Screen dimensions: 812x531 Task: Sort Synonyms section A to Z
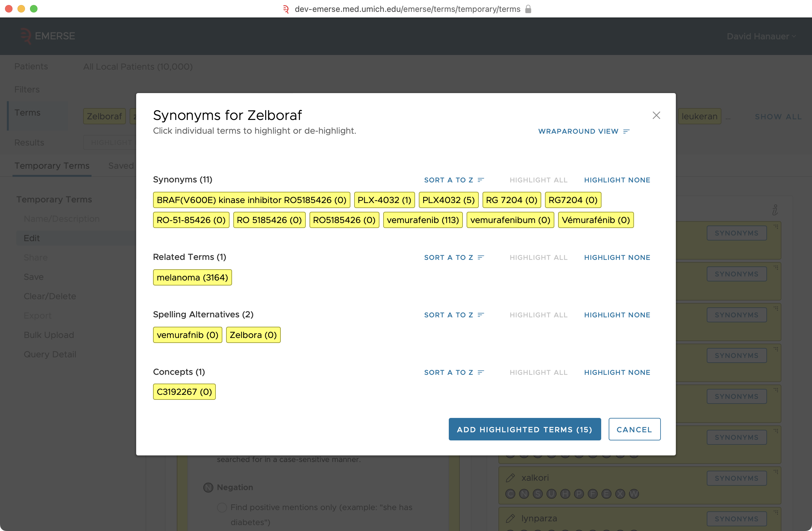point(454,180)
